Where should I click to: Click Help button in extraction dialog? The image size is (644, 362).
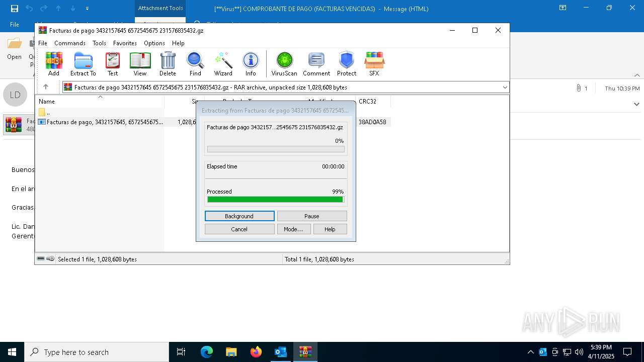point(330,229)
